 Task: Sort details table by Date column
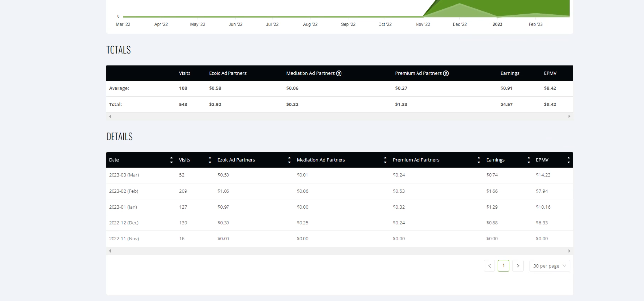click(172, 160)
